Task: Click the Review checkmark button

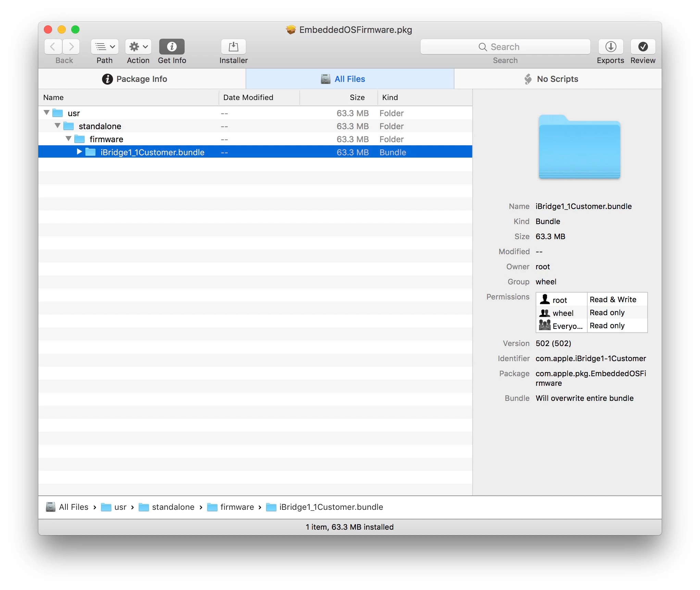Action: (643, 47)
